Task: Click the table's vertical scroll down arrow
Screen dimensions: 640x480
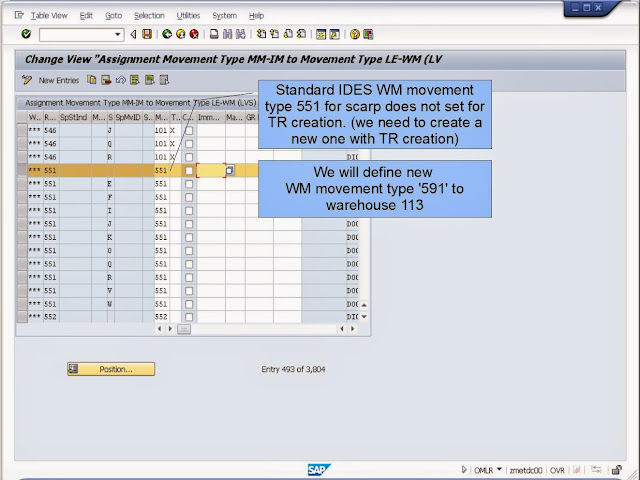Action: pos(364,316)
